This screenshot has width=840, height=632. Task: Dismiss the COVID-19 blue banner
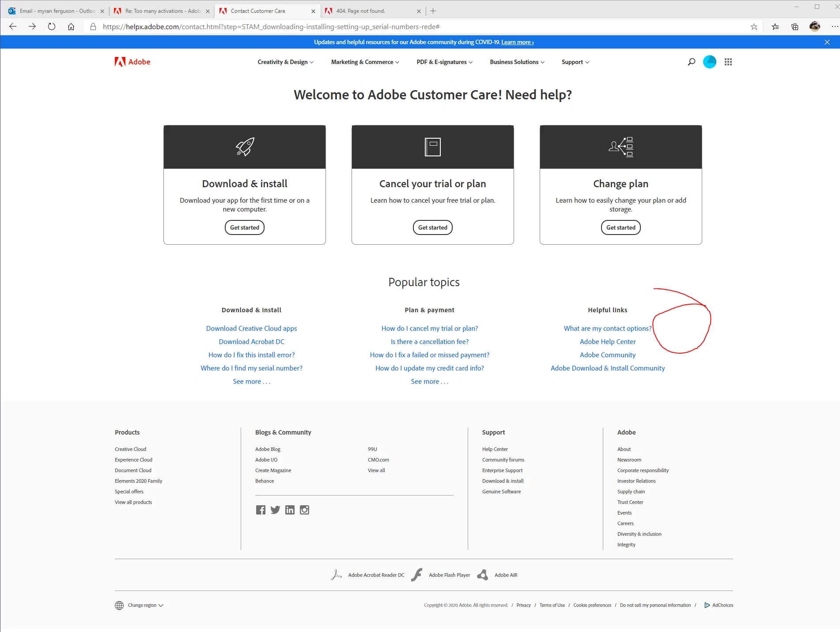coord(827,42)
